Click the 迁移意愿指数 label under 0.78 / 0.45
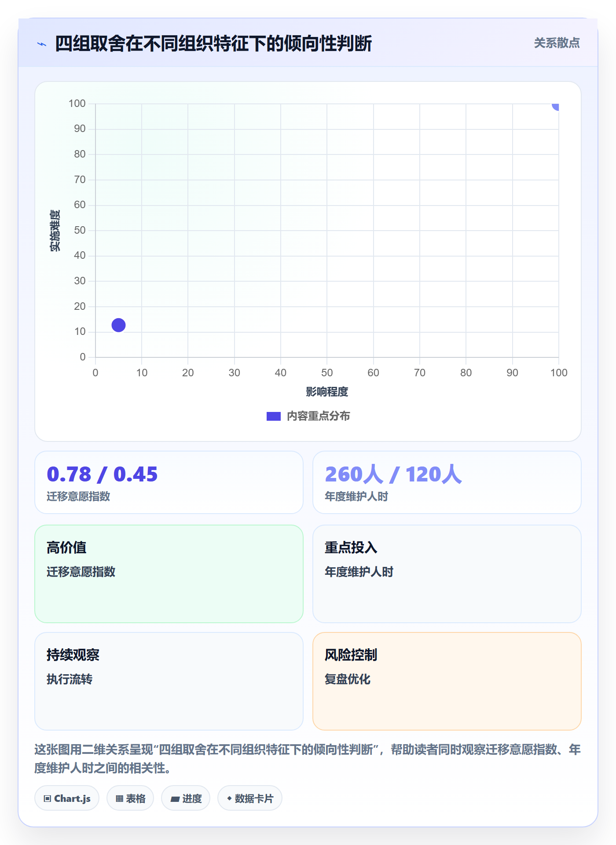Screen dimensions: 616x845 (78, 496)
